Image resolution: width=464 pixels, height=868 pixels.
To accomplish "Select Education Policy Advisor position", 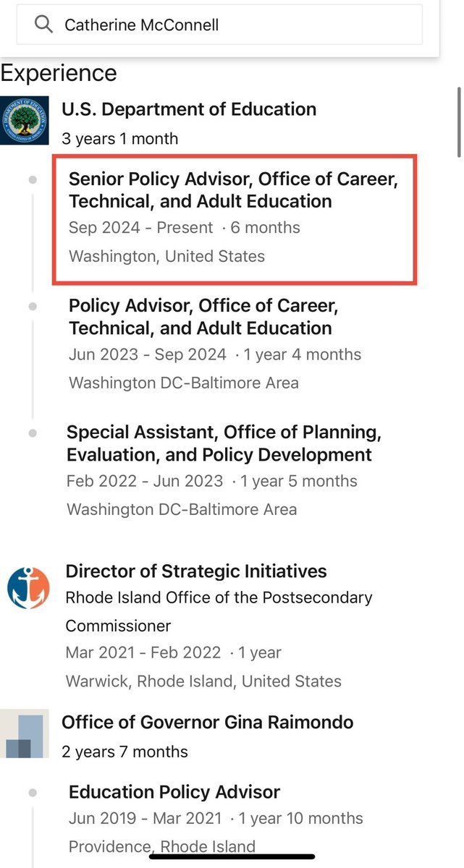I will (174, 791).
